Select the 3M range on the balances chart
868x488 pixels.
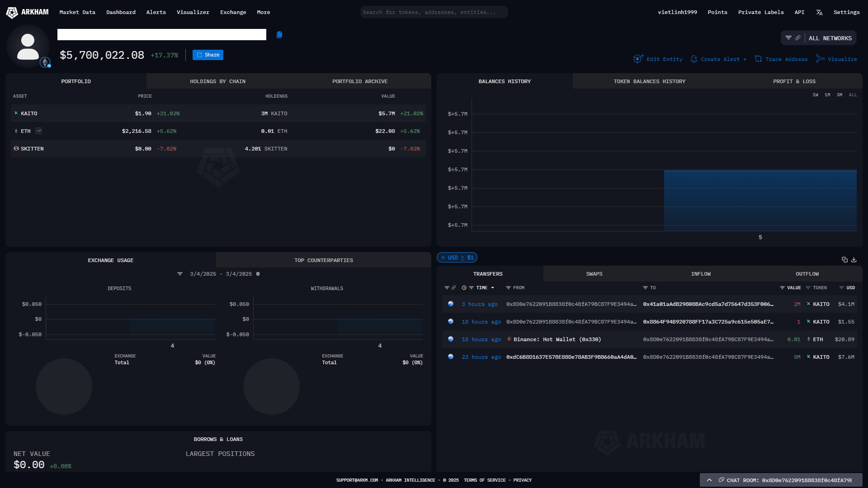pyautogui.click(x=840, y=95)
